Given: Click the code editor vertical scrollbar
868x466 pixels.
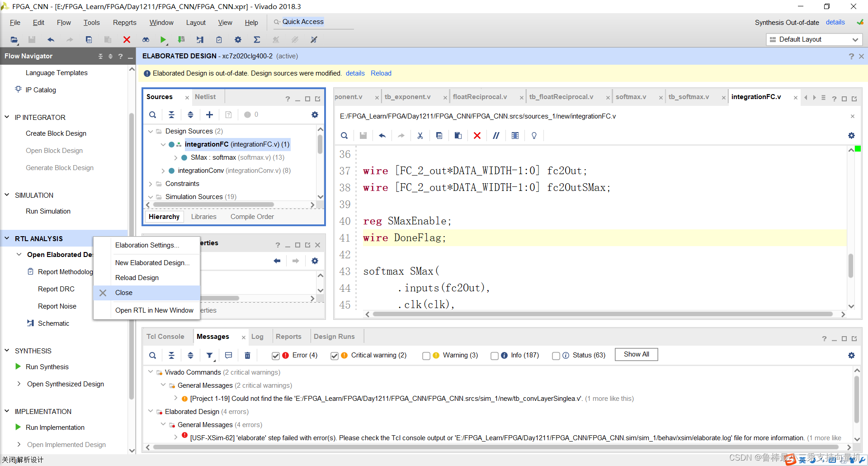Looking at the screenshot, I should (851, 265).
